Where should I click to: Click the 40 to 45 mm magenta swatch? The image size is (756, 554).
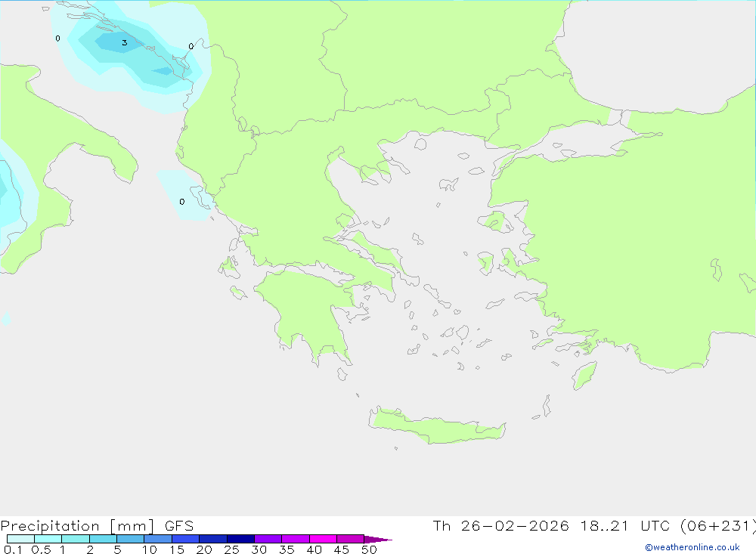pos(323,539)
